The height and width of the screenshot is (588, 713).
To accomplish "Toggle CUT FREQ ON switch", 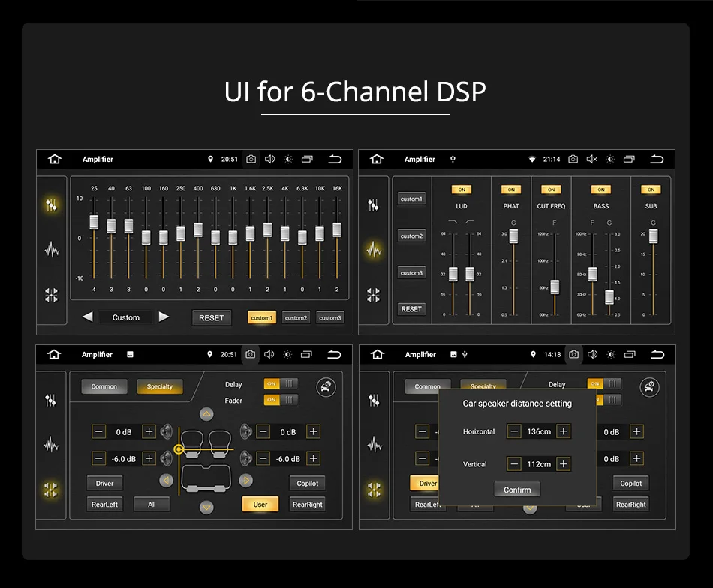I will tap(551, 190).
